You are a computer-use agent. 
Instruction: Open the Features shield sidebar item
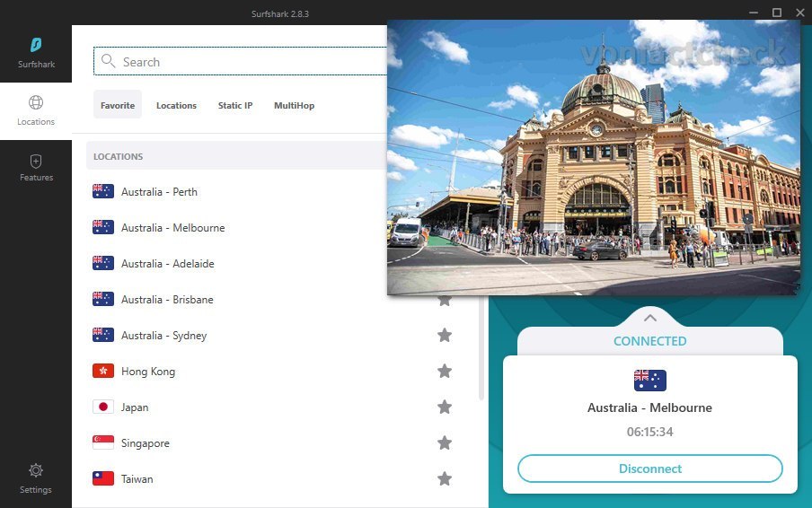click(36, 168)
